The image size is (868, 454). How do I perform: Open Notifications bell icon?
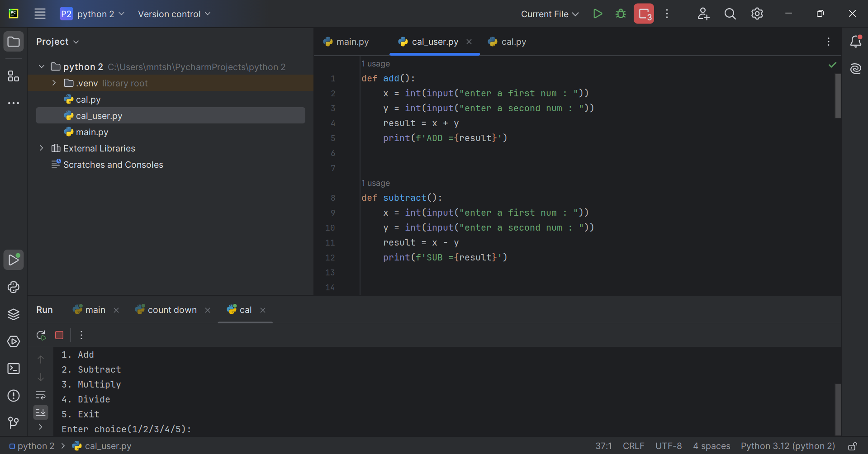click(856, 42)
